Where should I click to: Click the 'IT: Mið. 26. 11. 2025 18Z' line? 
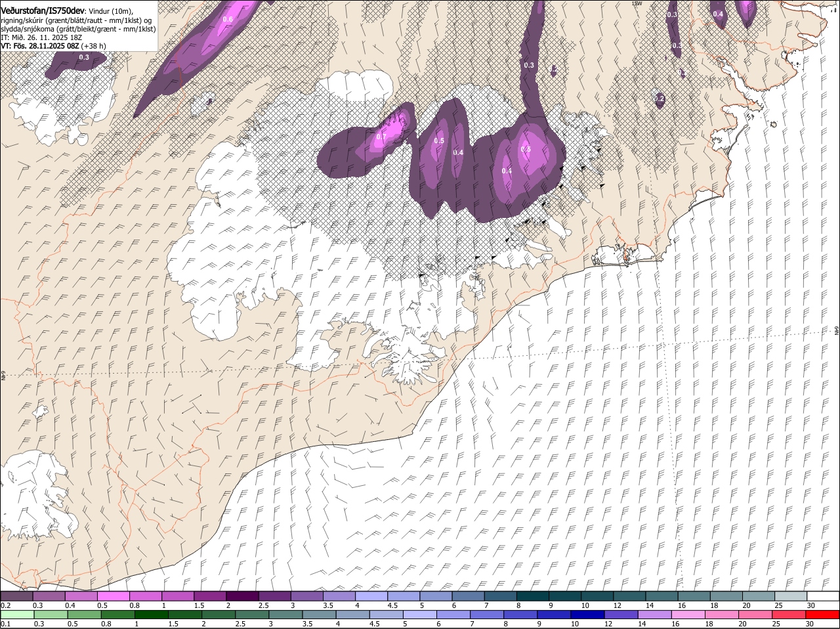tap(41, 37)
